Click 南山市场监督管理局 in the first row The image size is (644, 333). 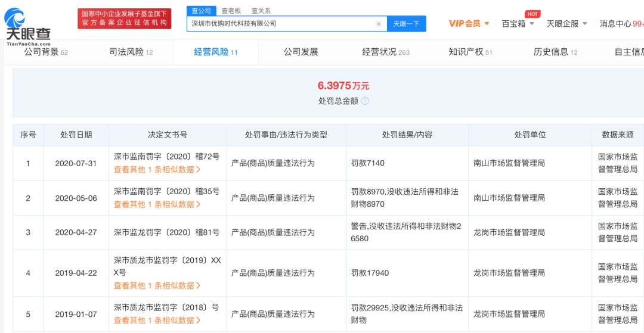pos(509,163)
